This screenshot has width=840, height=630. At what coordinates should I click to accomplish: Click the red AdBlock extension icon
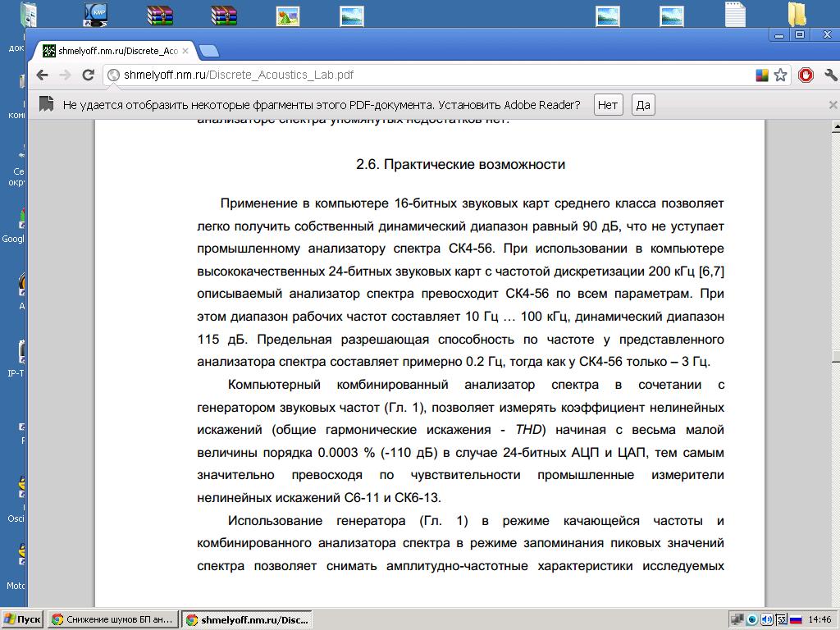tap(806, 75)
